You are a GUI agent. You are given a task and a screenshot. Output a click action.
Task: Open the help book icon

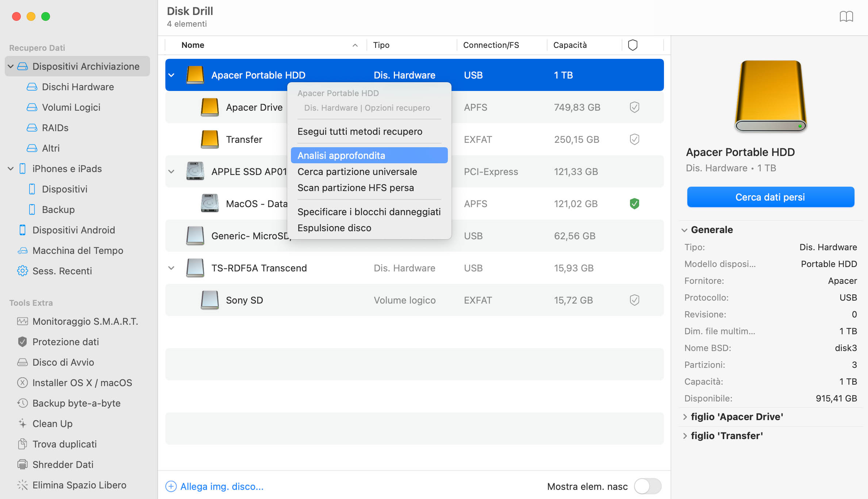[846, 17]
